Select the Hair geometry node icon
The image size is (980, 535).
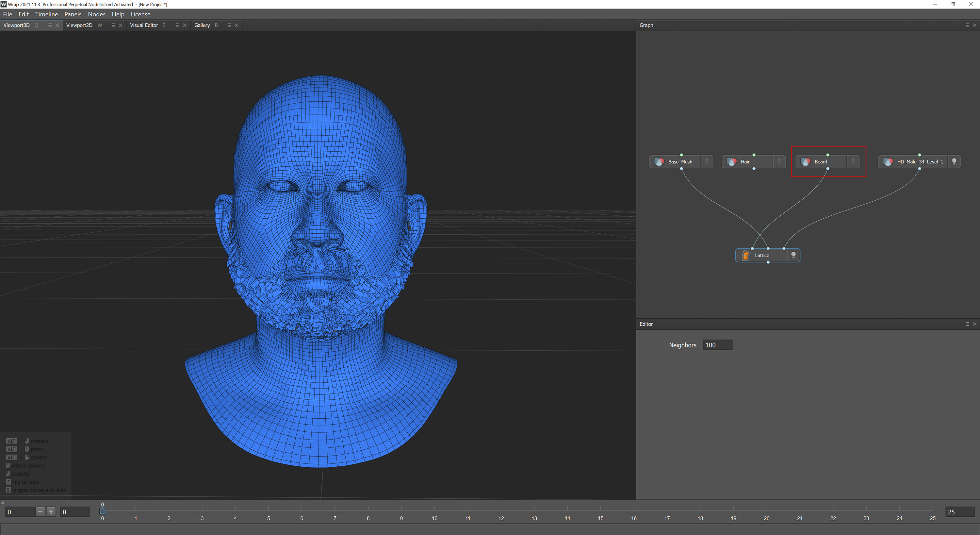[732, 161]
